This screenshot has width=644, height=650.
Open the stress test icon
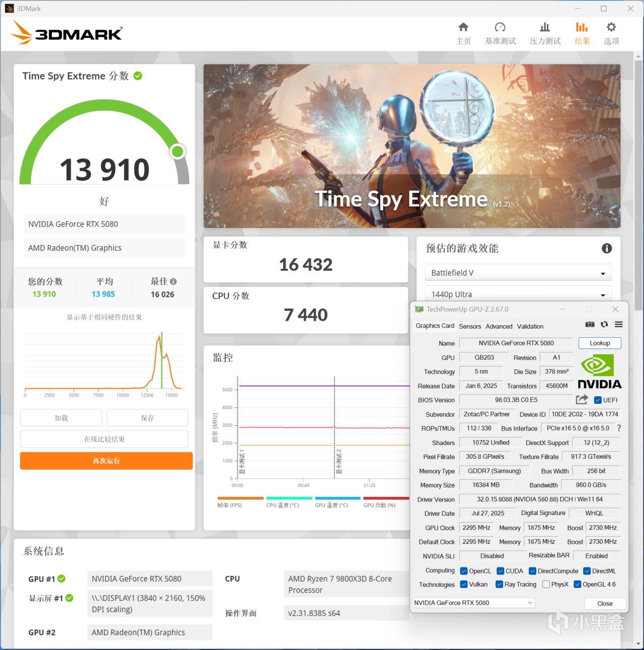[545, 27]
